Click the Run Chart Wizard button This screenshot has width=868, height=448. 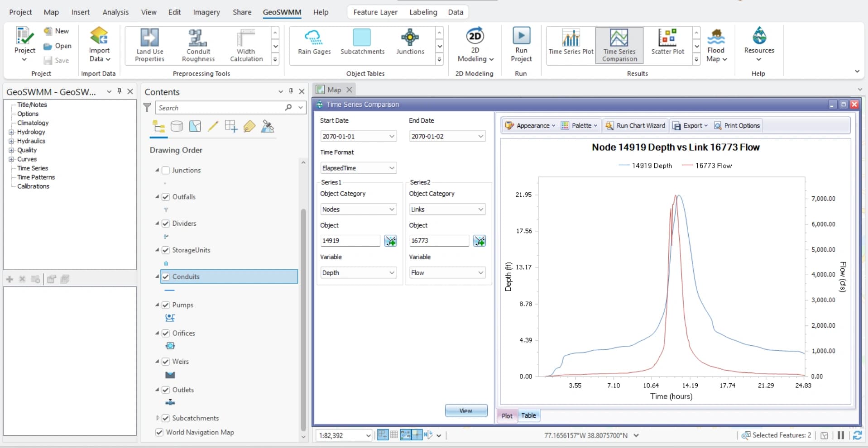pyautogui.click(x=636, y=126)
